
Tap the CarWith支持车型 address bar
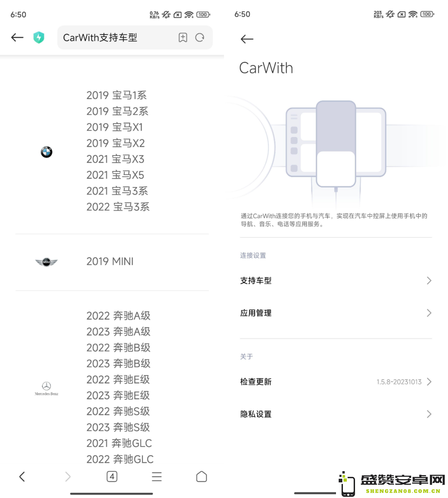[135, 38]
